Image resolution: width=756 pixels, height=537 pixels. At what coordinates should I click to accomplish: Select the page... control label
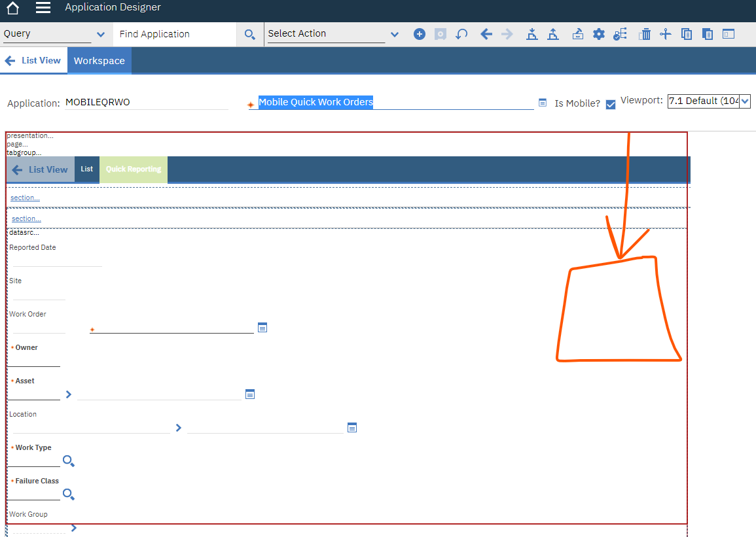pos(18,144)
